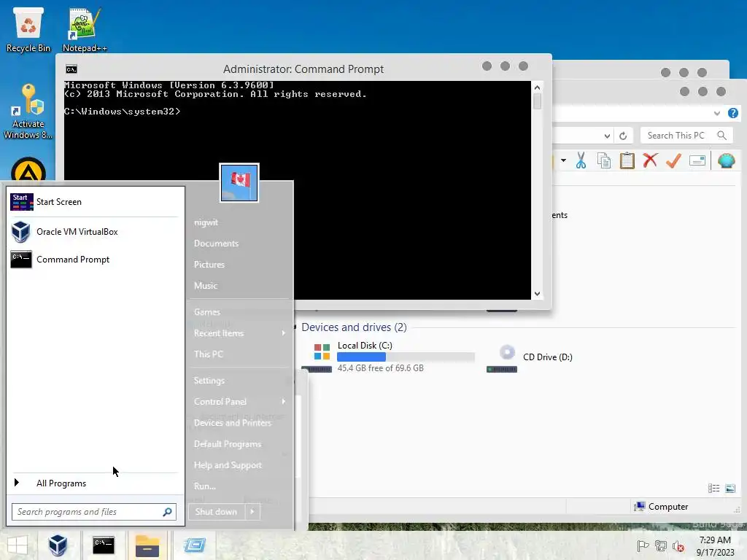Open Explorer help via blue question mark
The height and width of the screenshot is (560, 747).
[x=732, y=113]
